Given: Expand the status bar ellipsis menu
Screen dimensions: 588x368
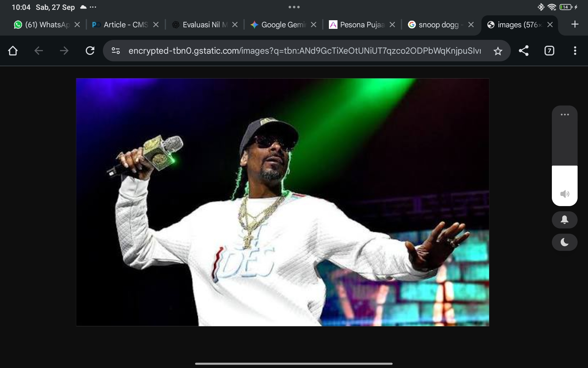Looking at the screenshot, I should tap(92, 7).
